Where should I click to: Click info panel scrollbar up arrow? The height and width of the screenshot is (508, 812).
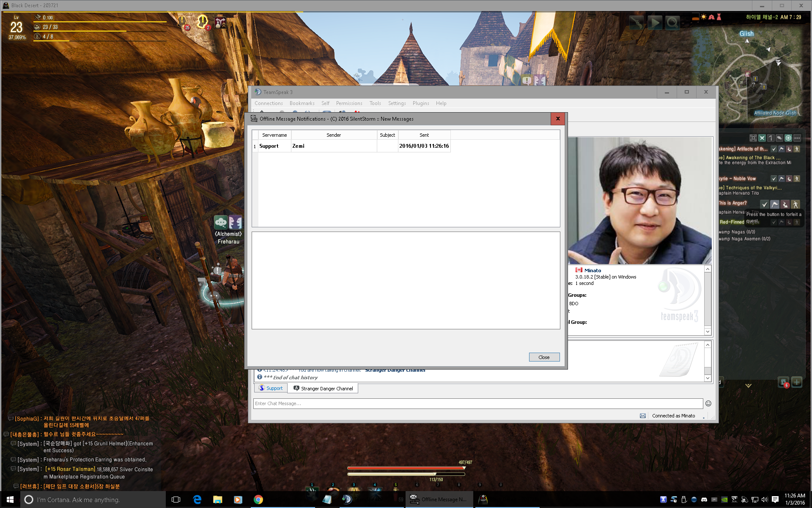pos(708,269)
